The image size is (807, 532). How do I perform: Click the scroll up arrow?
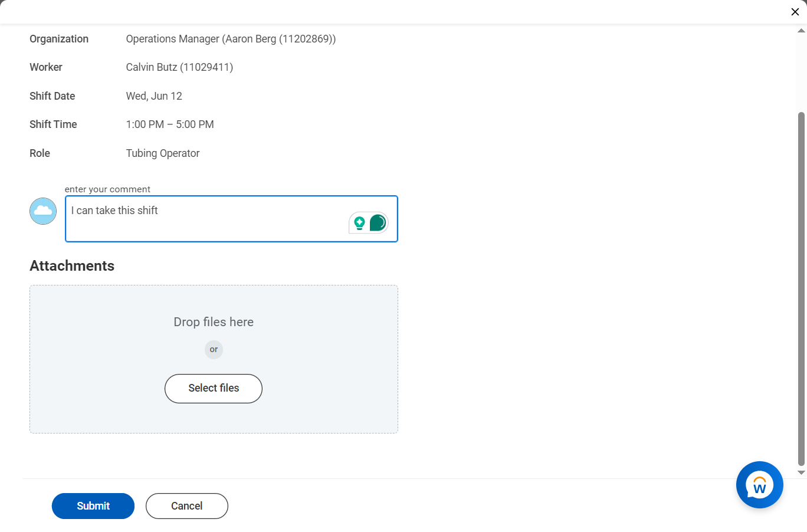click(801, 30)
